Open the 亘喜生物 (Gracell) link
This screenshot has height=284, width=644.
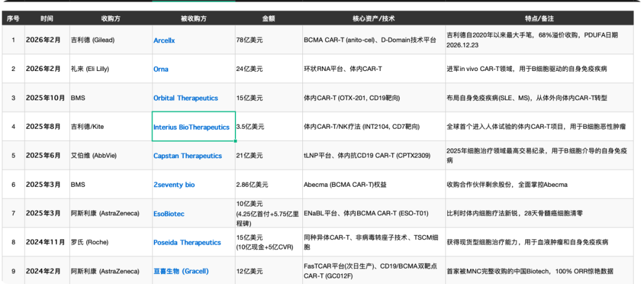pos(181,271)
